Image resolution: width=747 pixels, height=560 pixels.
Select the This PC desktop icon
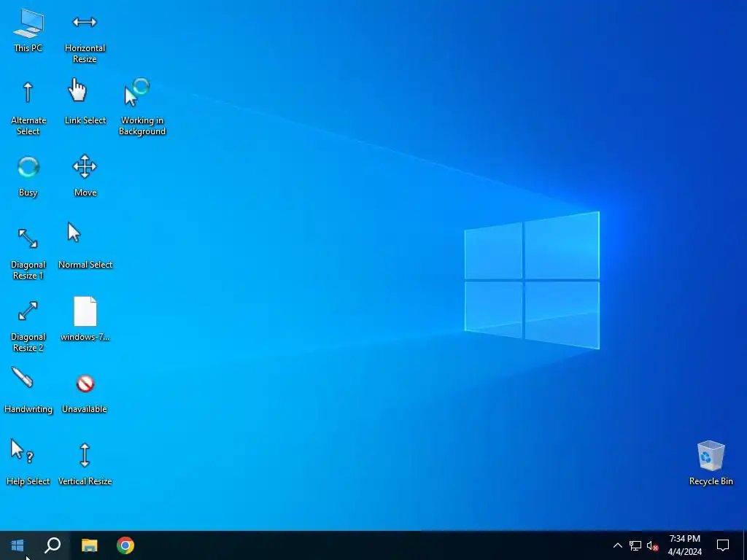[x=28, y=31]
